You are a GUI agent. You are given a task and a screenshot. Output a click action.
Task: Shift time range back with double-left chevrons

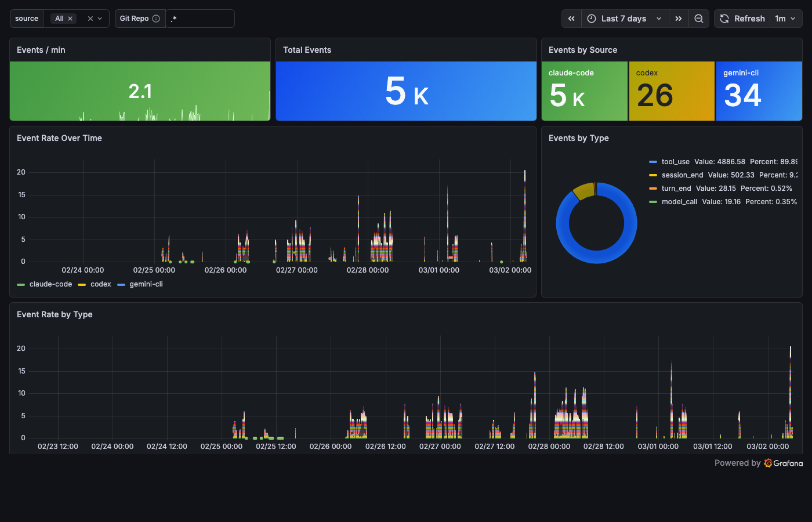pos(571,19)
